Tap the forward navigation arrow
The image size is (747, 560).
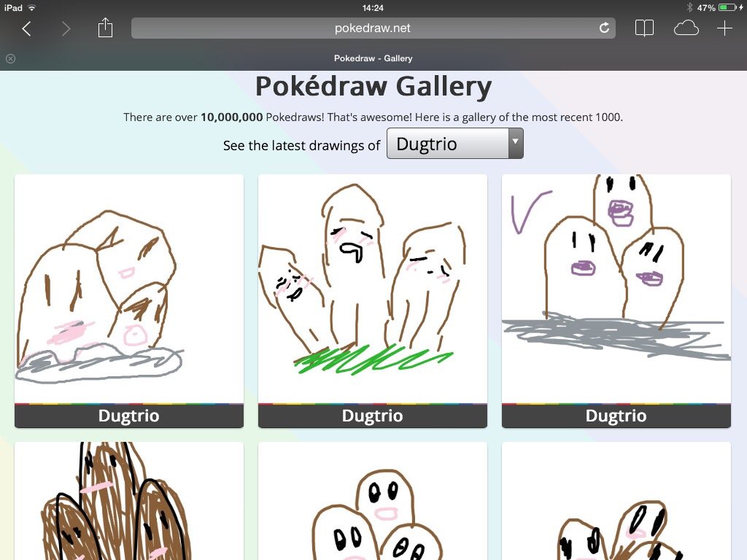pyautogui.click(x=66, y=28)
